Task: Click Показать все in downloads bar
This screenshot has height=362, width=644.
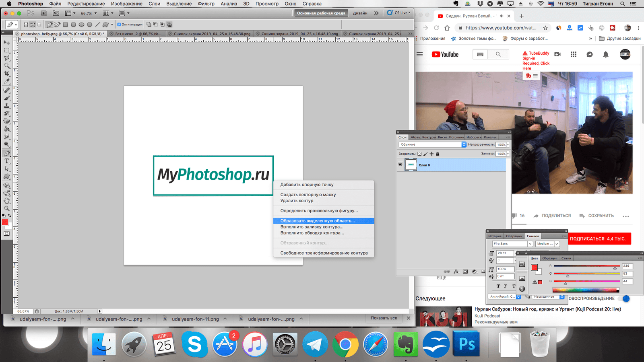Action: (384, 318)
